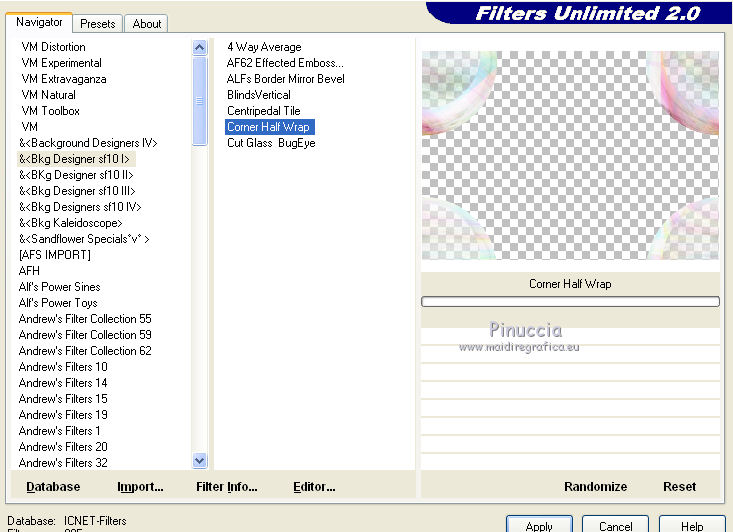Viewport: 733px width, 532px height.
Task: Select Alf's Power Sines category
Action: coord(59,287)
